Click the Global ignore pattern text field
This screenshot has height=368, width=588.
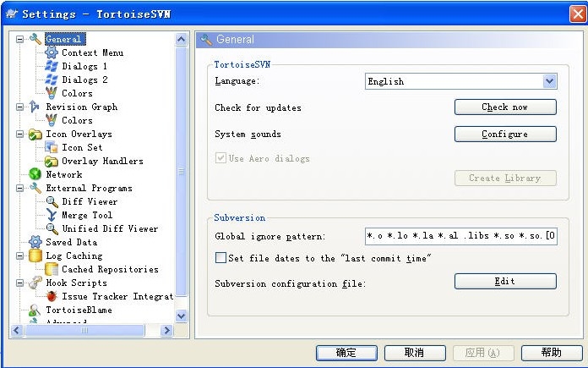click(460, 236)
